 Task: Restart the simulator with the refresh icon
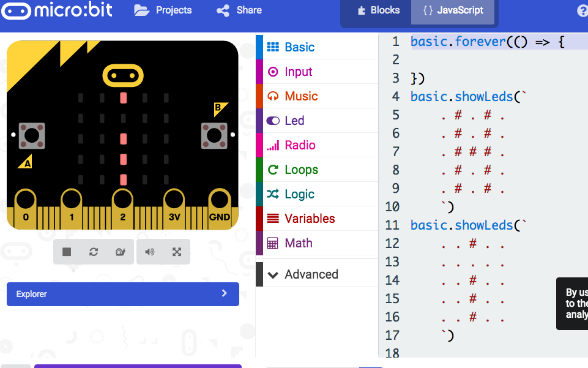point(94,252)
